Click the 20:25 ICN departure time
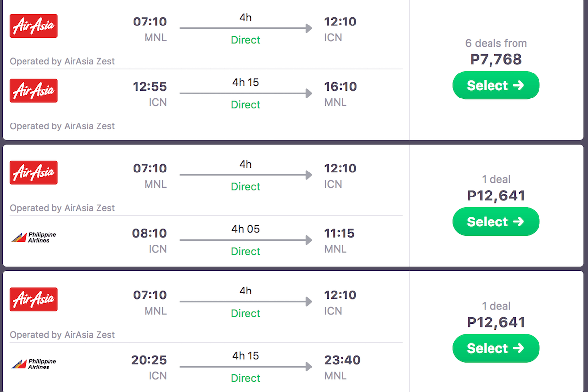The width and height of the screenshot is (588, 392). pos(149,360)
